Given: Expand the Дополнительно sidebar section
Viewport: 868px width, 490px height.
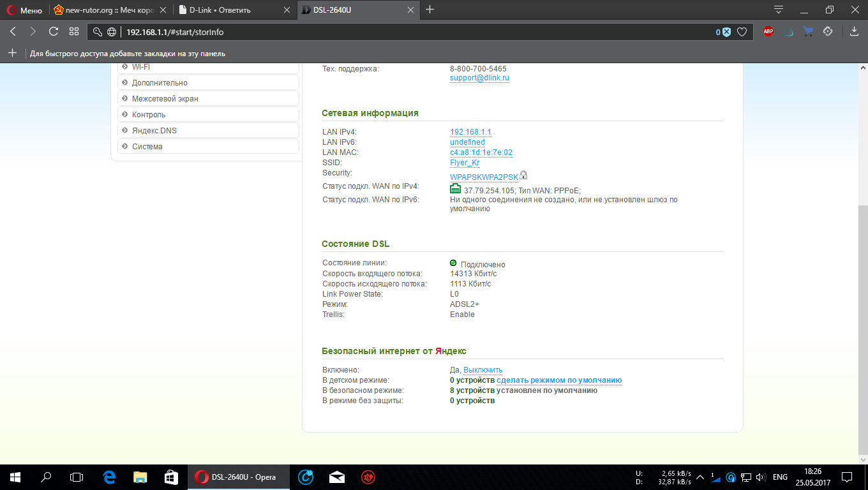Looking at the screenshot, I should tap(160, 83).
